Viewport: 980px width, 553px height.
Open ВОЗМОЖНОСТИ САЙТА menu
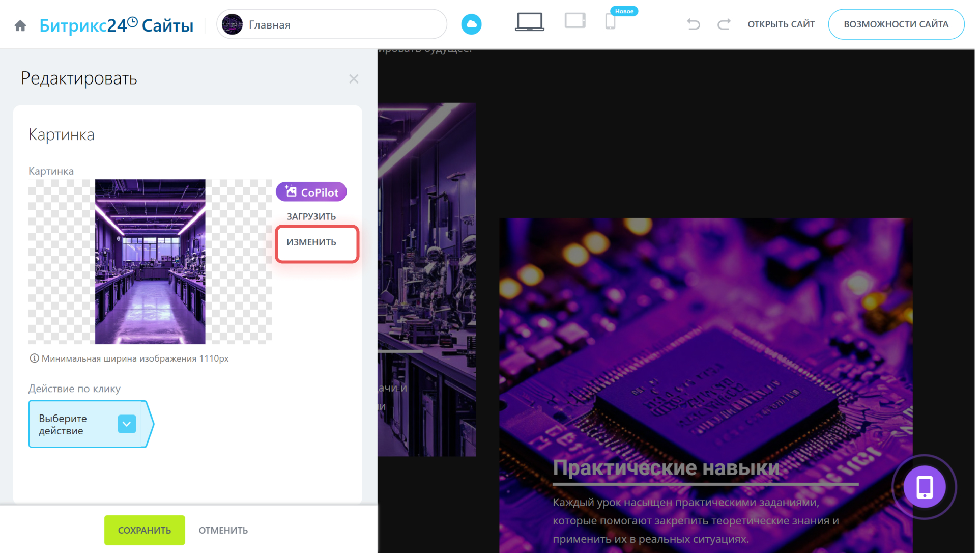pos(896,24)
